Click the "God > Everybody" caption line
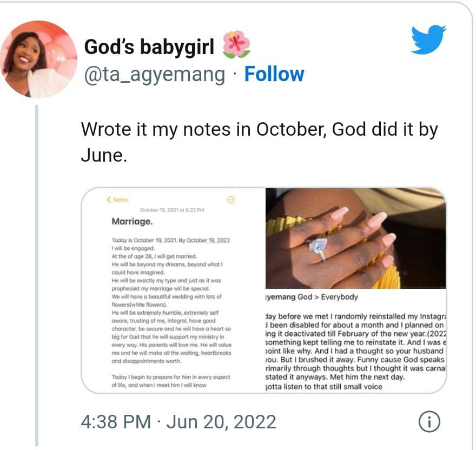 point(312,297)
